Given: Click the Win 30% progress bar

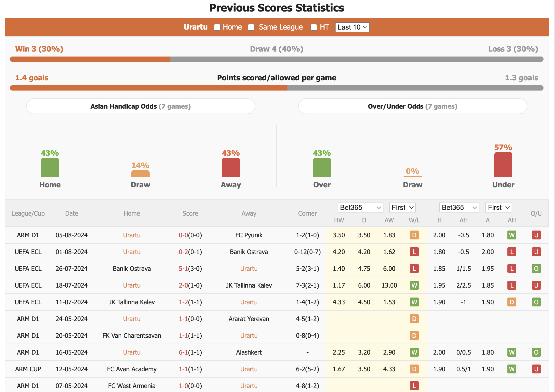Looking at the screenshot, I should (90, 59).
